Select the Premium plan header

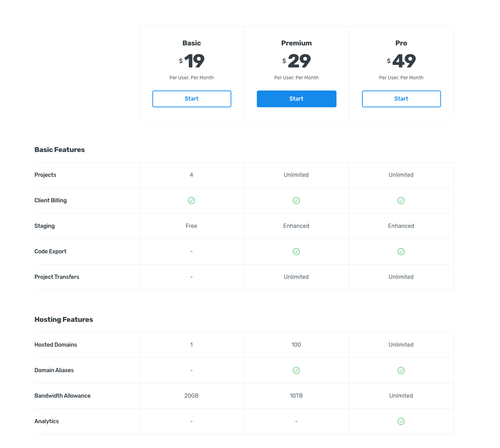(296, 43)
